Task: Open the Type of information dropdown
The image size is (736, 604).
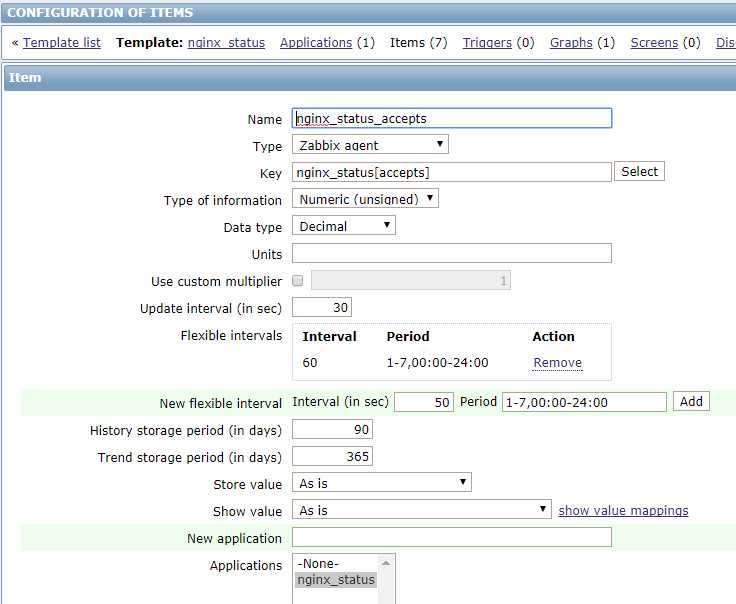Action: click(365, 199)
